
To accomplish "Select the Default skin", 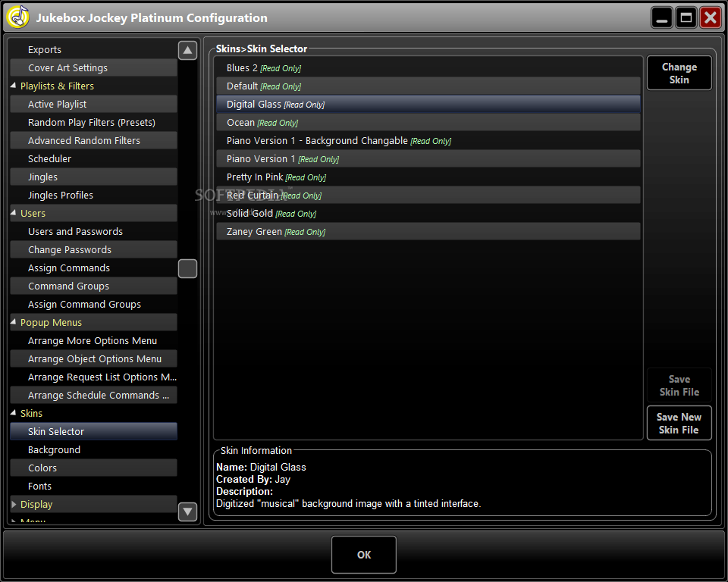I will [x=428, y=86].
